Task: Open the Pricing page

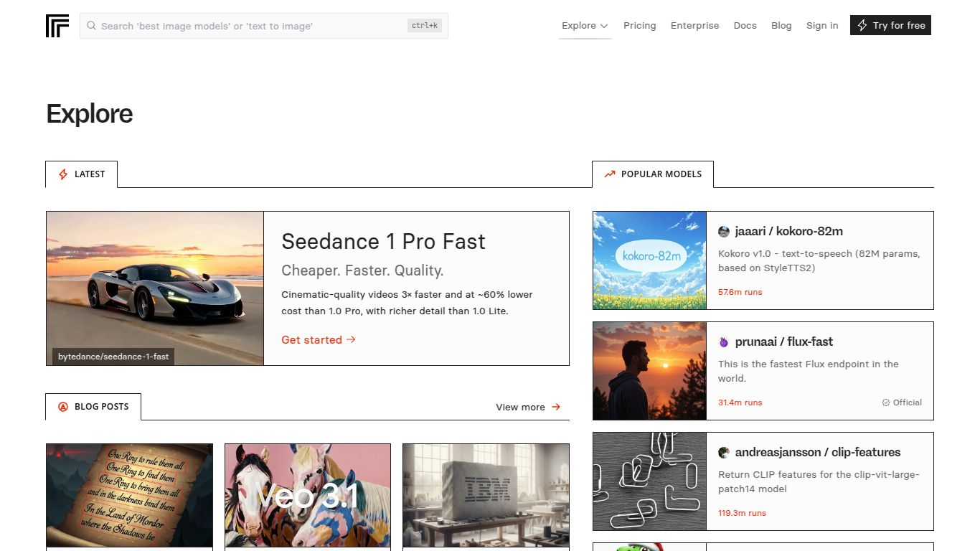Action: click(x=639, y=26)
